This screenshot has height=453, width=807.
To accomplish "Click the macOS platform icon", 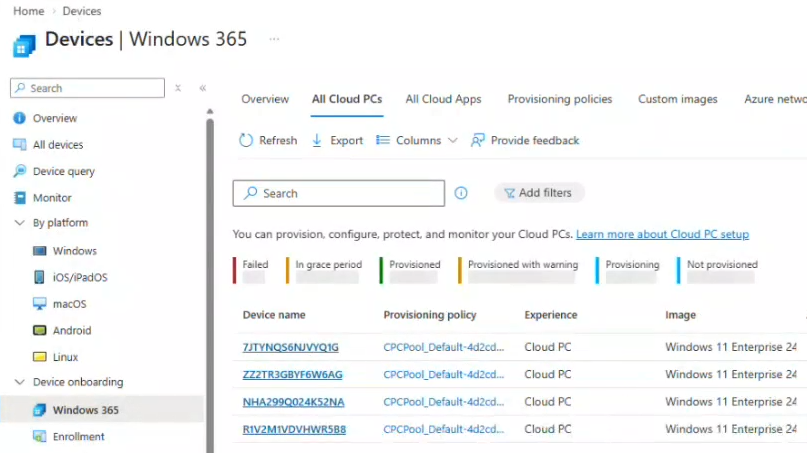I will pyautogui.click(x=39, y=304).
